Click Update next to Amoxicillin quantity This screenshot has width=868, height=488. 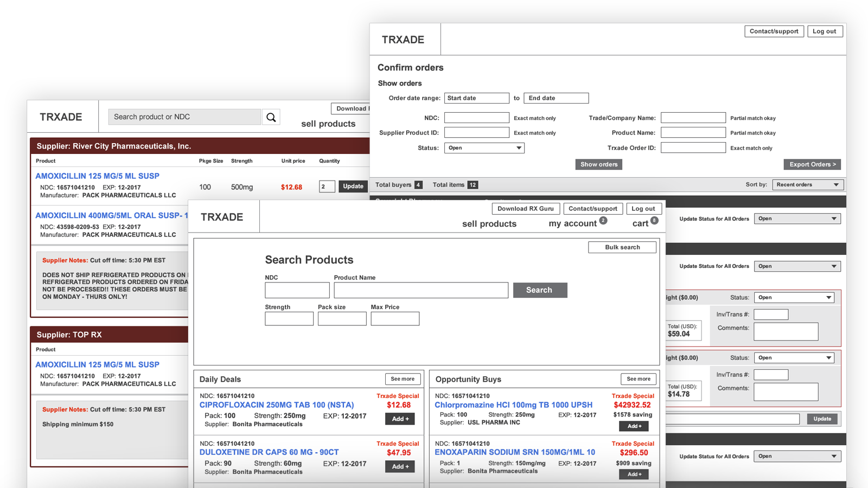click(353, 187)
